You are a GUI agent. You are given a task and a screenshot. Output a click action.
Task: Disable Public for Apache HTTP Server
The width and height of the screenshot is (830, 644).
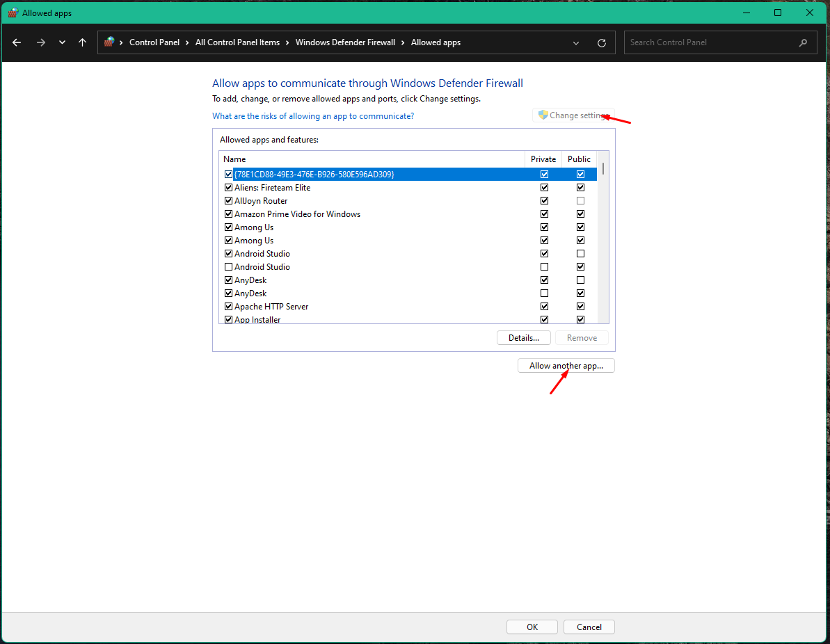click(580, 307)
